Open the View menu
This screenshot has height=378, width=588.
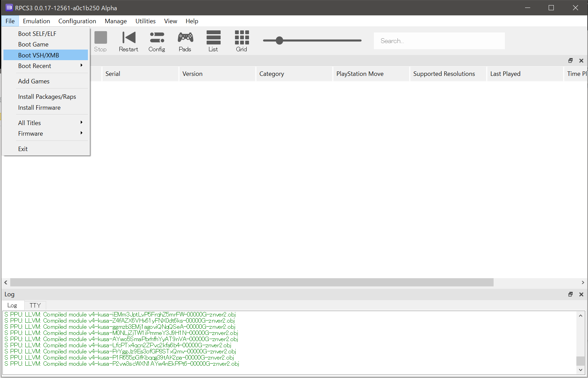point(170,21)
